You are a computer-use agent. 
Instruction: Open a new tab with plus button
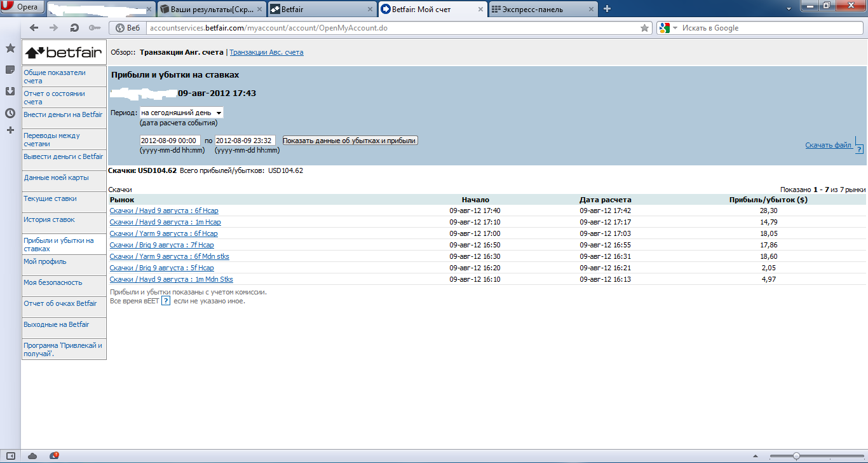tap(607, 9)
